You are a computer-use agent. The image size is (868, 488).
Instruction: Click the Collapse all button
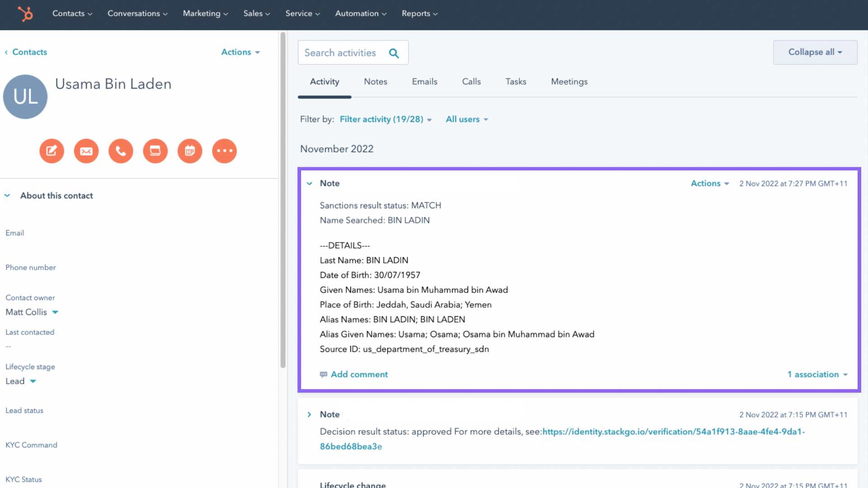(x=815, y=52)
